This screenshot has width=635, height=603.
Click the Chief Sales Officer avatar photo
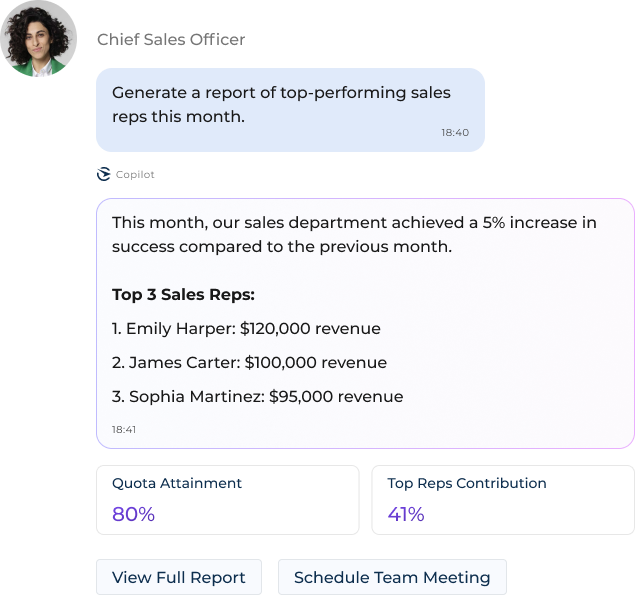point(40,39)
